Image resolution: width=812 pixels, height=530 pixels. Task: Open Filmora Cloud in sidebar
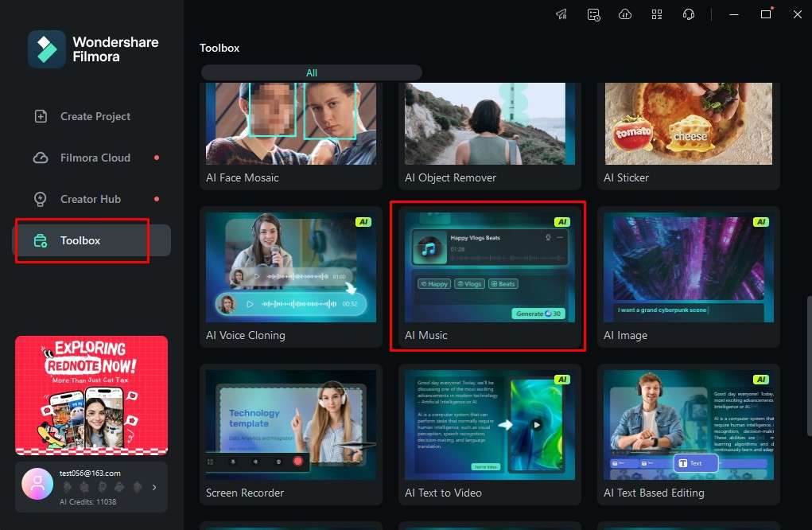[91, 158]
